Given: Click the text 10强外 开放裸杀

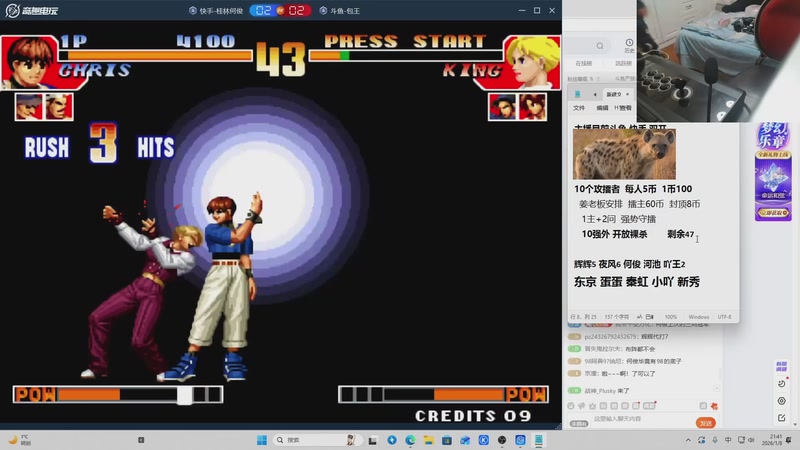Looking at the screenshot, I should [x=614, y=234].
